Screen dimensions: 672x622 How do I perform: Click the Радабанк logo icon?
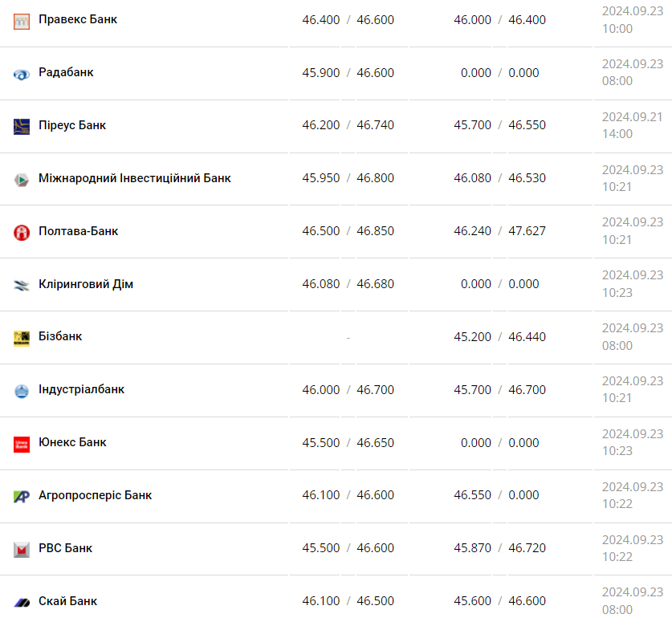click(x=22, y=74)
